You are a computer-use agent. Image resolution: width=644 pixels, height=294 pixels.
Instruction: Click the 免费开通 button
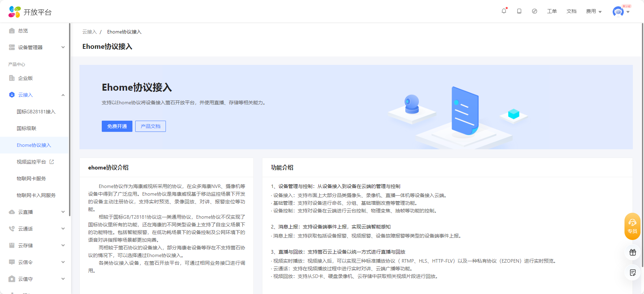pyautogui.click(x=117, y=126)
